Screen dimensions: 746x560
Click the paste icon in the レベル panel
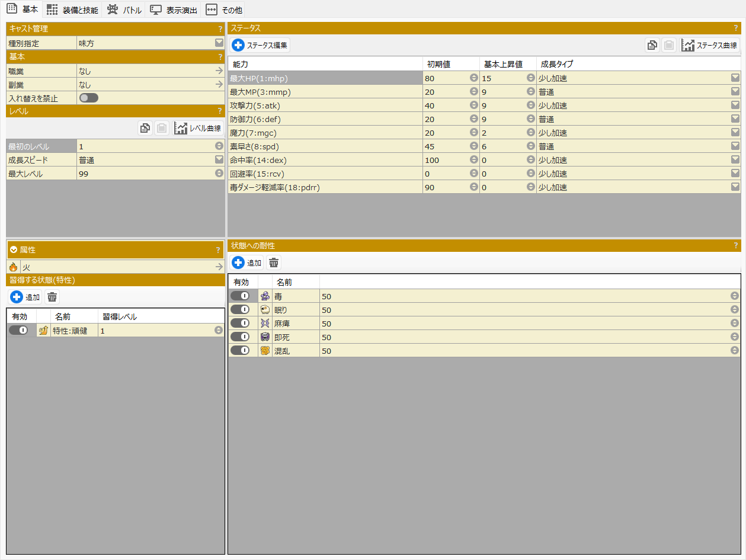[x=161, y=128]
